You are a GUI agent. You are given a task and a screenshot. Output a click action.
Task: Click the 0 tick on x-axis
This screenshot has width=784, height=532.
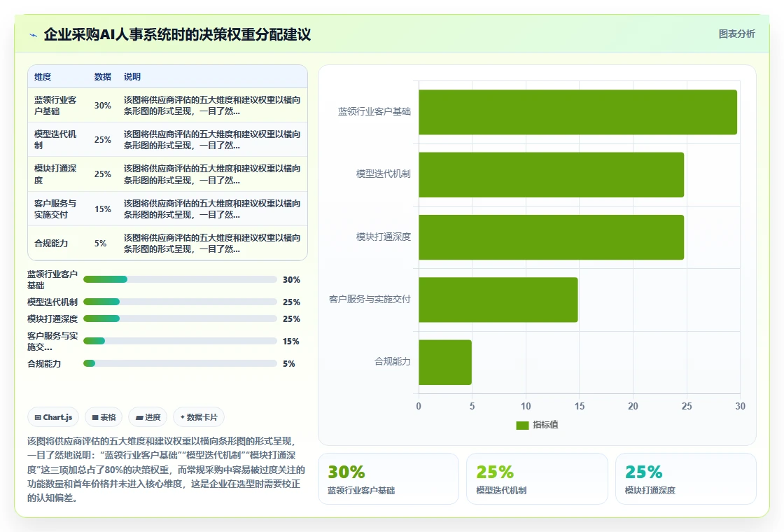point(419,406)
